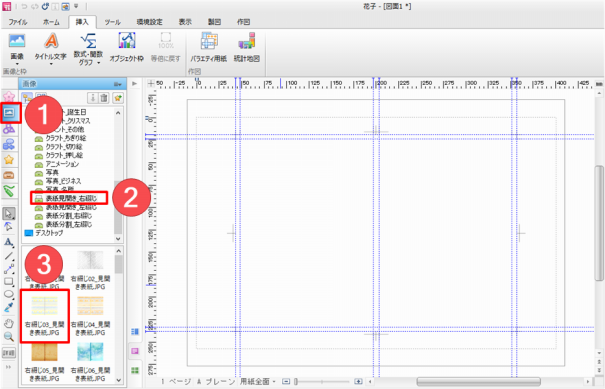Click the zoom slider in status bar
Viewport: 605px width, 389px height.
click(x=322, y=381)
